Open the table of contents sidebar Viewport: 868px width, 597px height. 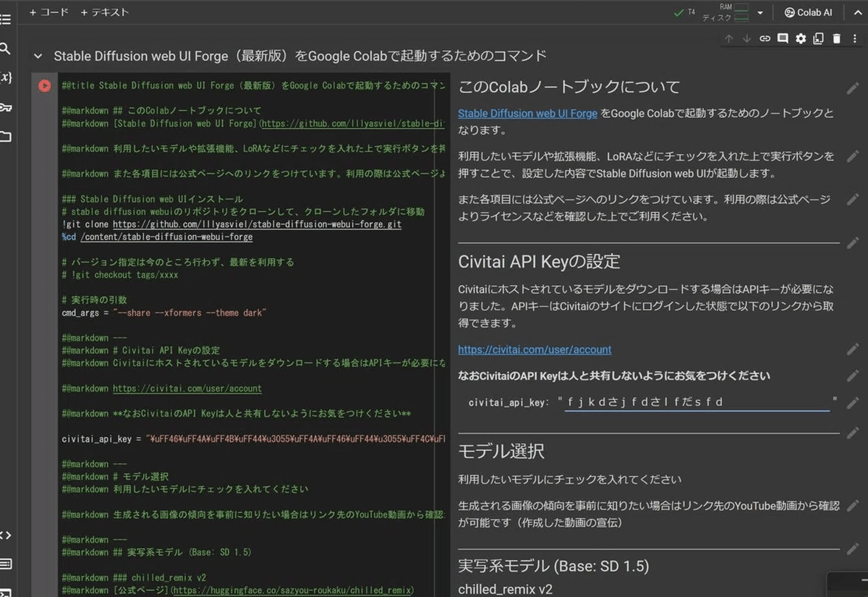[5, 20]
